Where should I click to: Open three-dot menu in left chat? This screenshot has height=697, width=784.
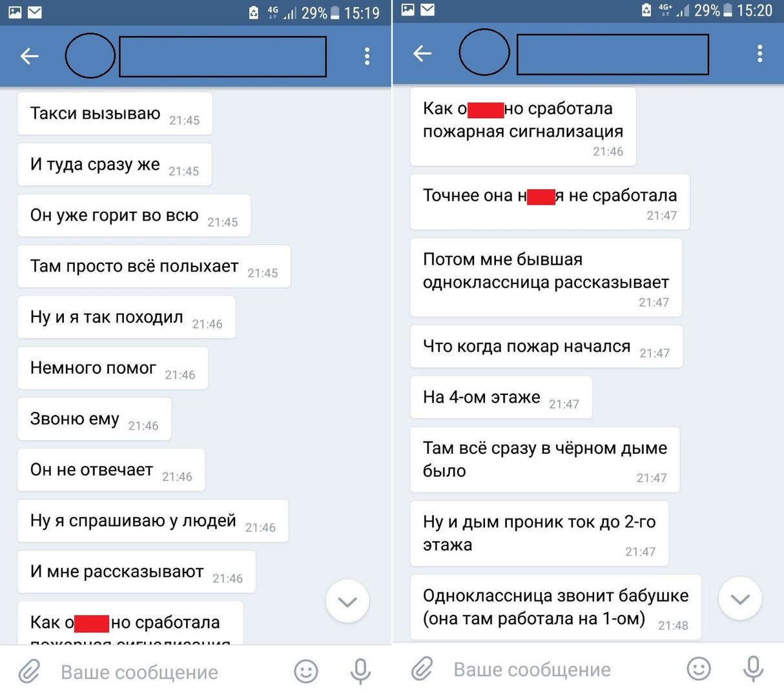pyautogui.click(x=367, y=56)
